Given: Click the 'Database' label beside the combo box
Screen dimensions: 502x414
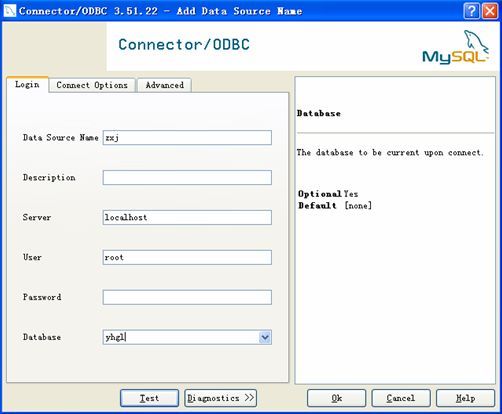Looking at the screenshot, I should coord(42,337).
